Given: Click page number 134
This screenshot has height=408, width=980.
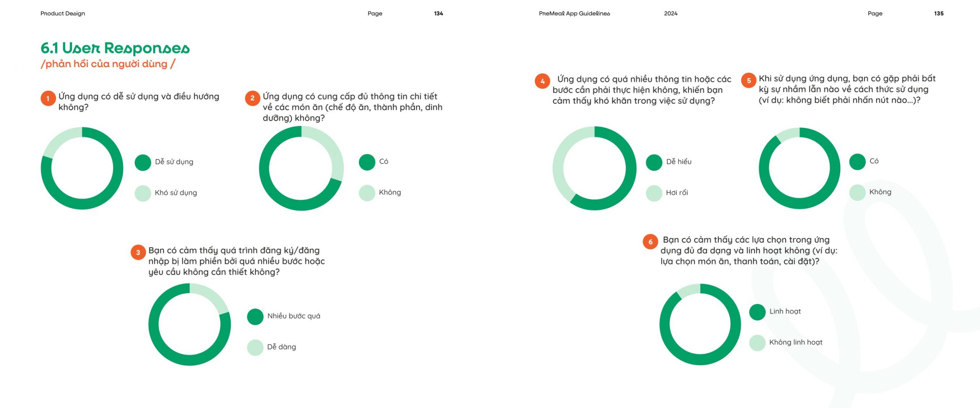Looking at the screenshot, I should (438, 13).
